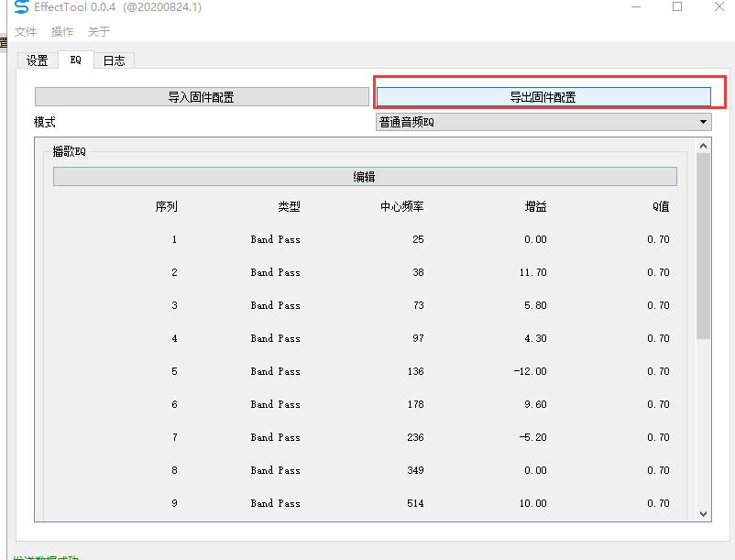Click the 类型 column header

290,206
